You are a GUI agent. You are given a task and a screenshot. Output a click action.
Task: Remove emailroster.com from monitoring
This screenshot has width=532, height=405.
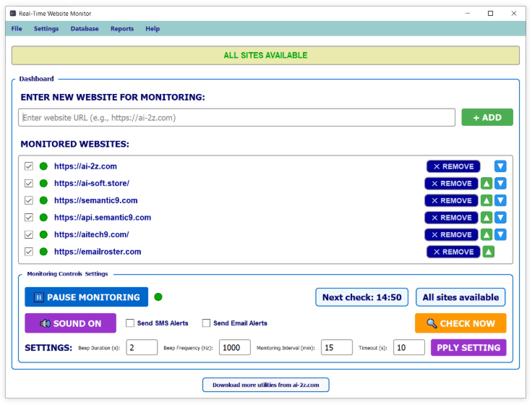[x=453, y=252]
